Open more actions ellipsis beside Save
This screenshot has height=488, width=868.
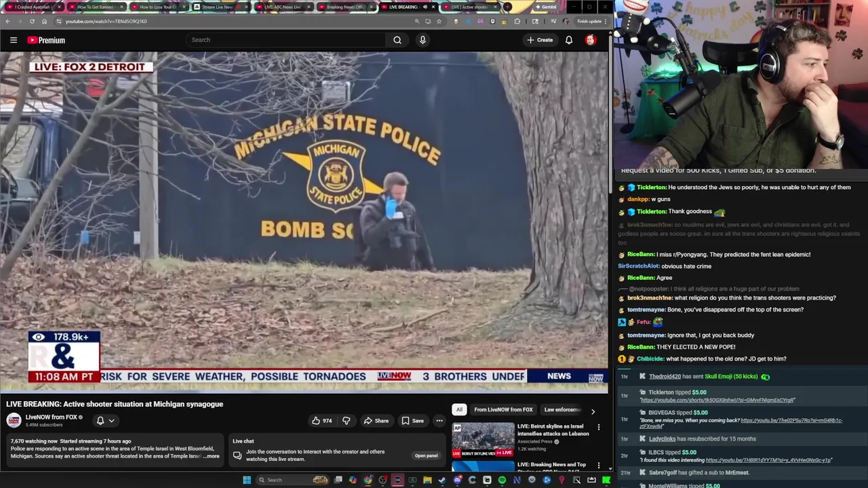point(439,421)
